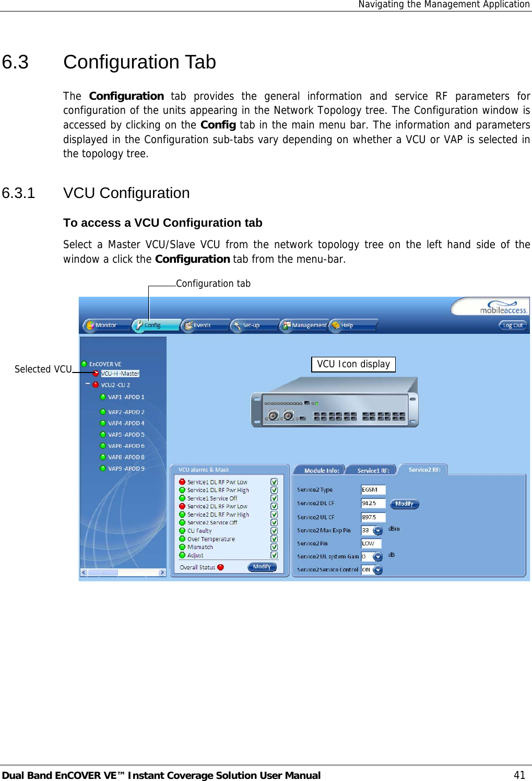The height and width of the screenshot is (781, 532).
Task: Select EnCOVER VE root node
Action: (105, 364)
